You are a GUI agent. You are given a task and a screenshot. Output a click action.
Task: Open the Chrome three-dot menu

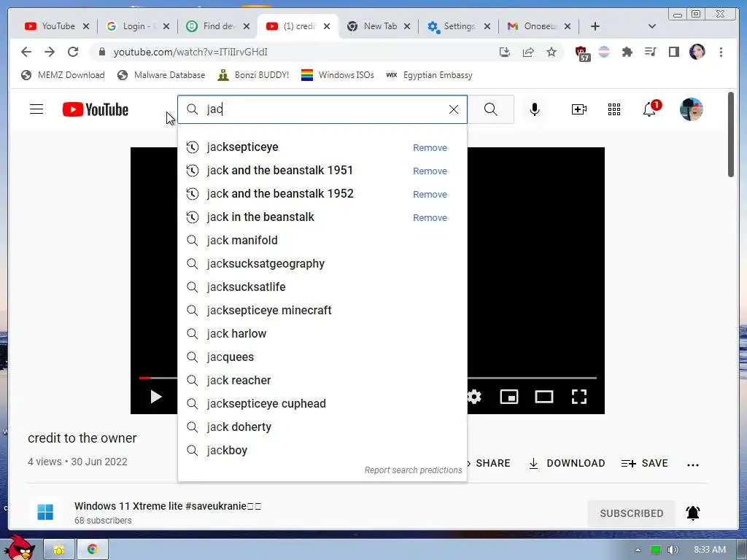pos(721,52)
